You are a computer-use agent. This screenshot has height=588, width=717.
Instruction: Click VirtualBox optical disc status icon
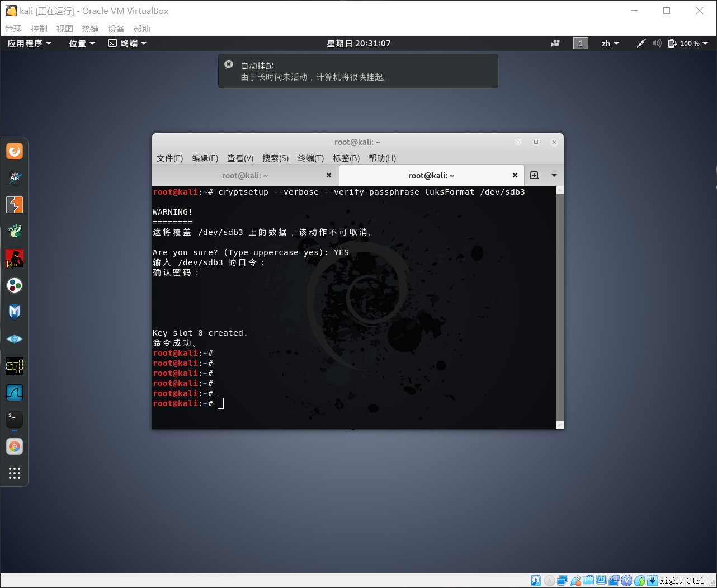coord(549,581)
